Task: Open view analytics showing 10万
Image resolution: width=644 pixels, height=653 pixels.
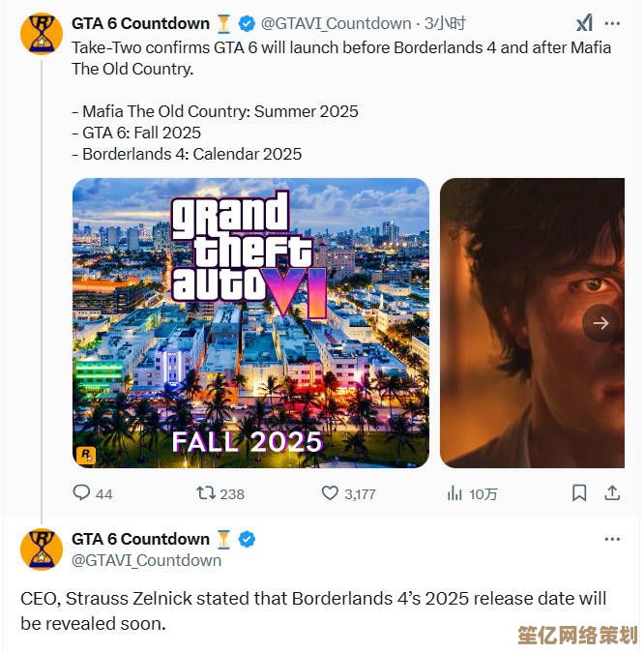Action: (454, 493)
